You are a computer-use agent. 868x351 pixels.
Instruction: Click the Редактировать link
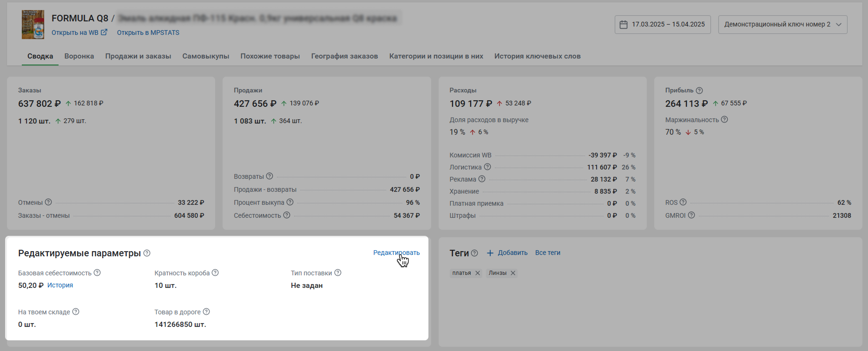click(396, 253)
